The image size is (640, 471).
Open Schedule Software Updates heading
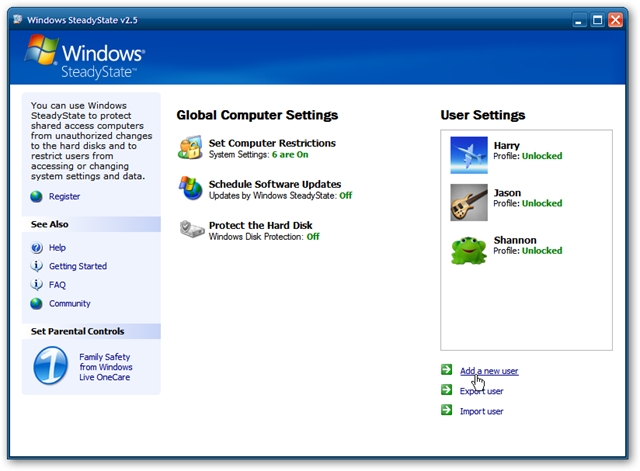(x=275, y=184)
